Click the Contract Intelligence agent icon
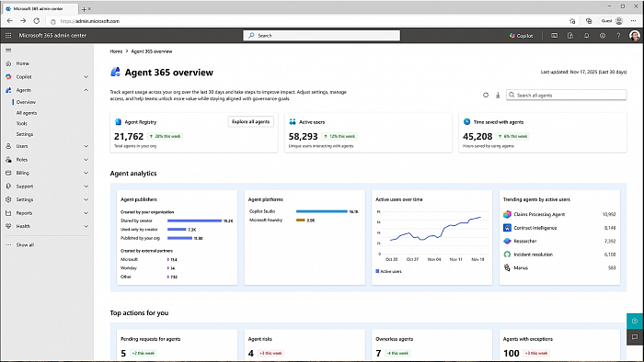This screenshot has width=644, height=362. 507,228
